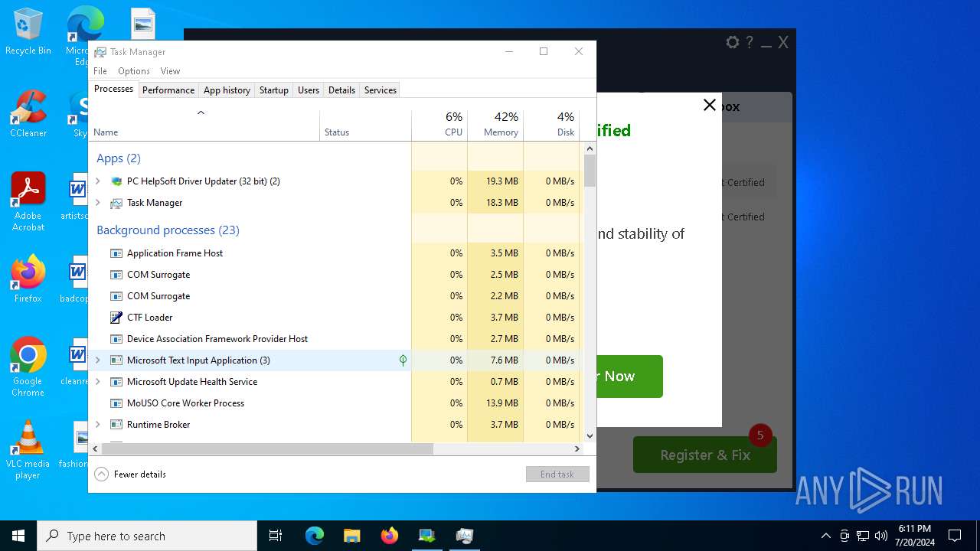This screenshot has width=980, height=551.
Task: Select the CCleaner desktop icon
Action: tap(28, 115)
